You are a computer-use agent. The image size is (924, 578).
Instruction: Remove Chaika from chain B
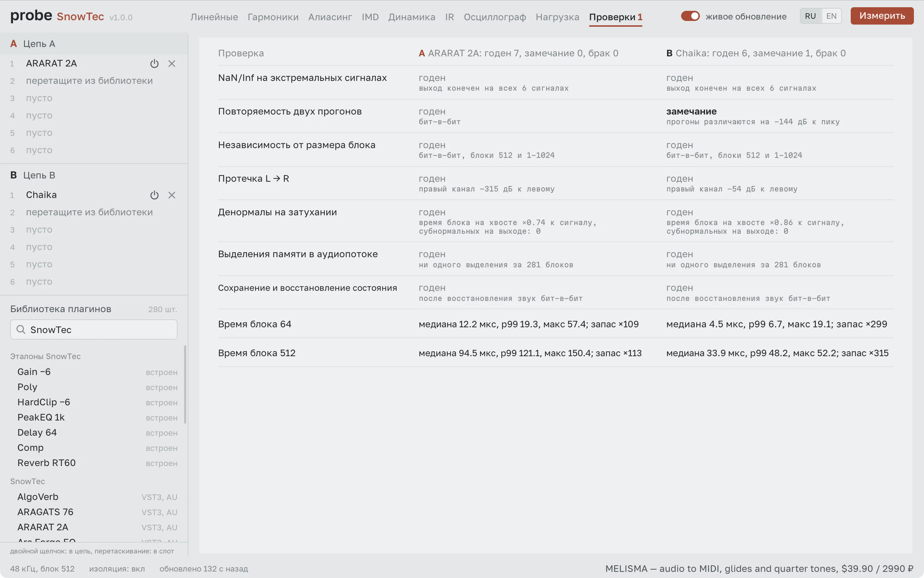[x=172, y=195]
